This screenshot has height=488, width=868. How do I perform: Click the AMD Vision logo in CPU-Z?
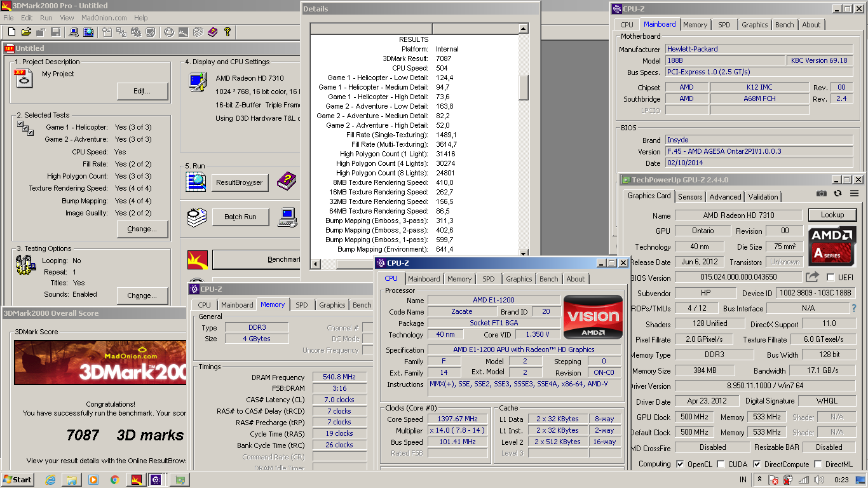tap(593, 316)
